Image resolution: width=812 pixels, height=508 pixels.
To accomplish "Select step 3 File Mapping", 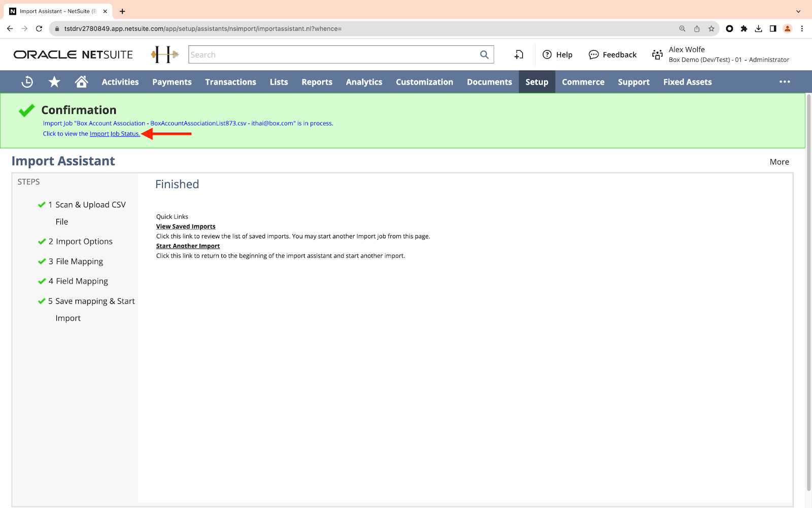I will pos(79,262).
